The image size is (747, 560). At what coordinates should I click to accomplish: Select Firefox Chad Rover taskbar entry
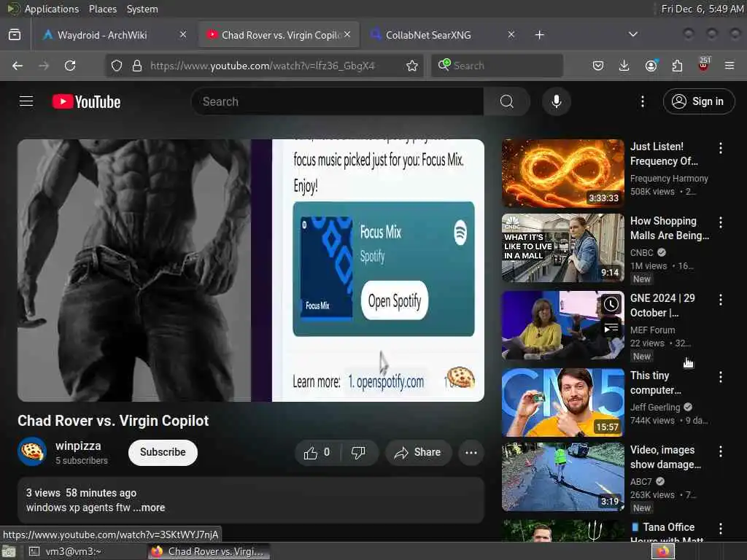(209, 551)
